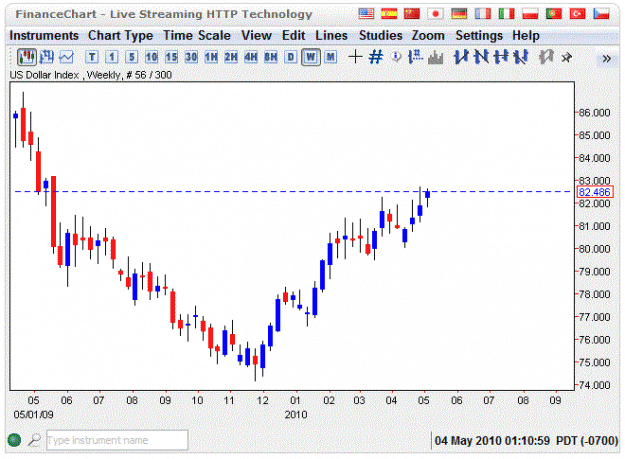Select the downward trend line tool
Screen dimensions: 625x459
tap(481, 57)
